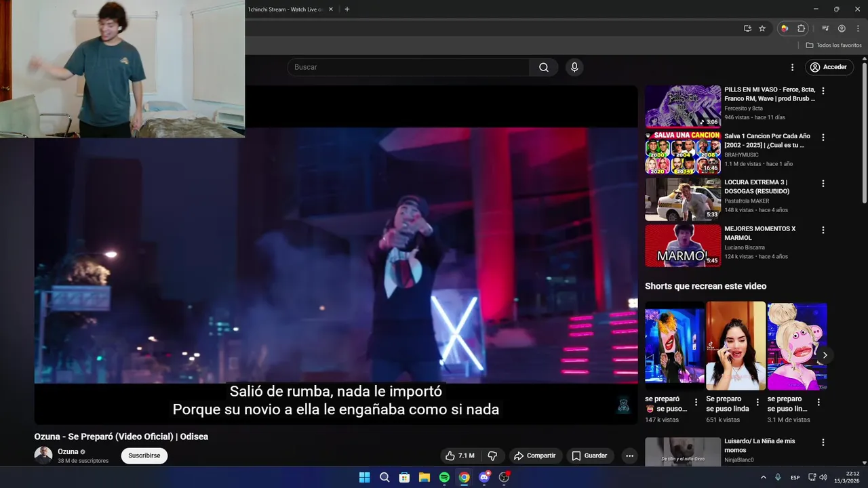Image resolution: width=868 pixels, height=488 pixels.
Task: Click the watermark channel icon on video
Action: click(x=624, y=405)
